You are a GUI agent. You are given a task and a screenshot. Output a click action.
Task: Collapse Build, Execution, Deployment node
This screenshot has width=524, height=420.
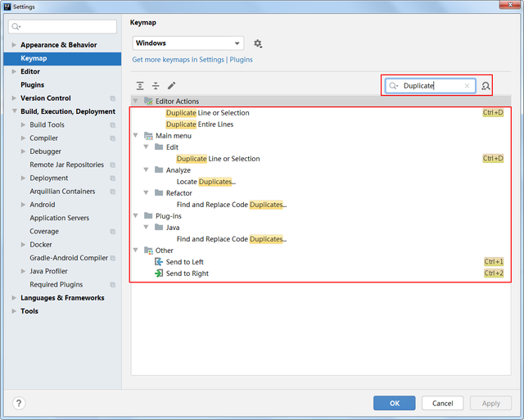[x=14, y=111]
